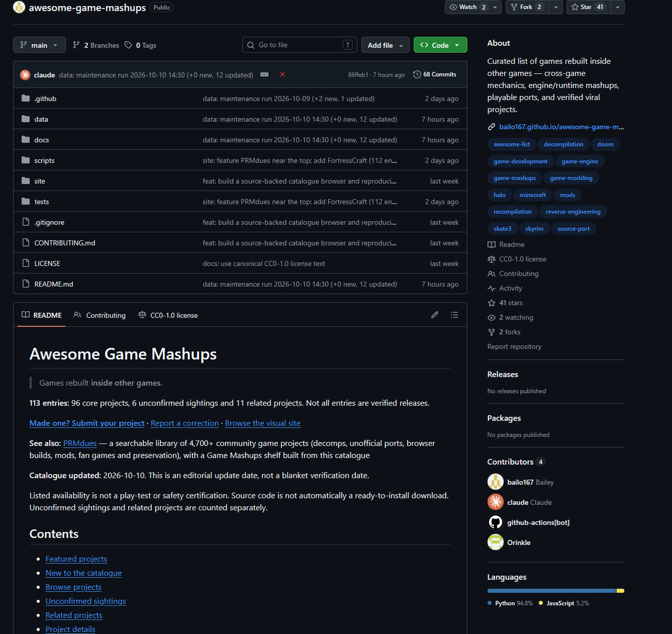Jump to Featured projects section
The image size is (672, 634).
(x=76, y=559)
